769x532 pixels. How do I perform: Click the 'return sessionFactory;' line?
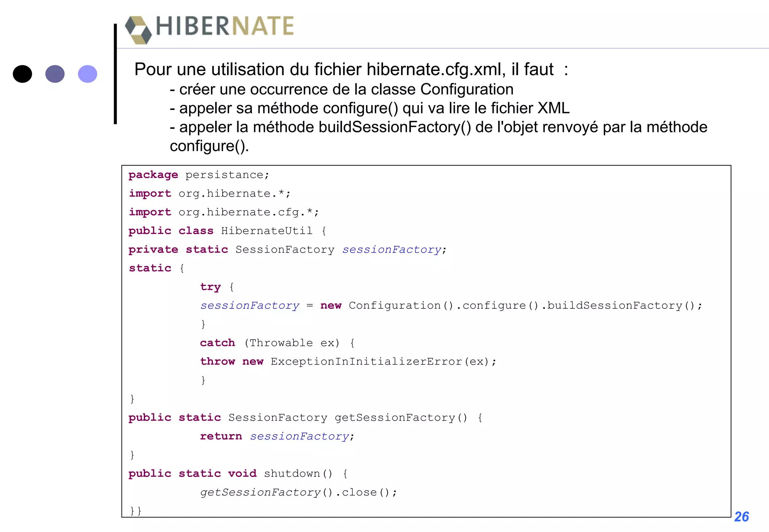[x=277, y=436]
